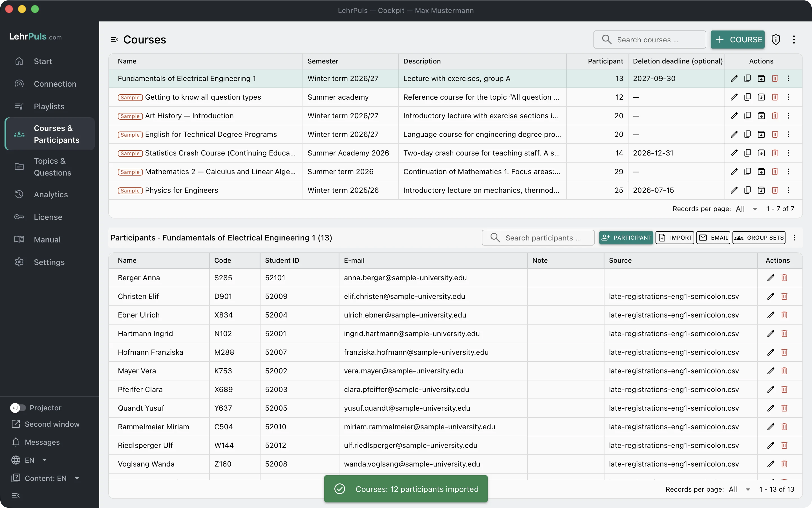This screenshot has width=812, height=508.
Task: Open more options for Mathematics 2 course
Action: point(788,172)
